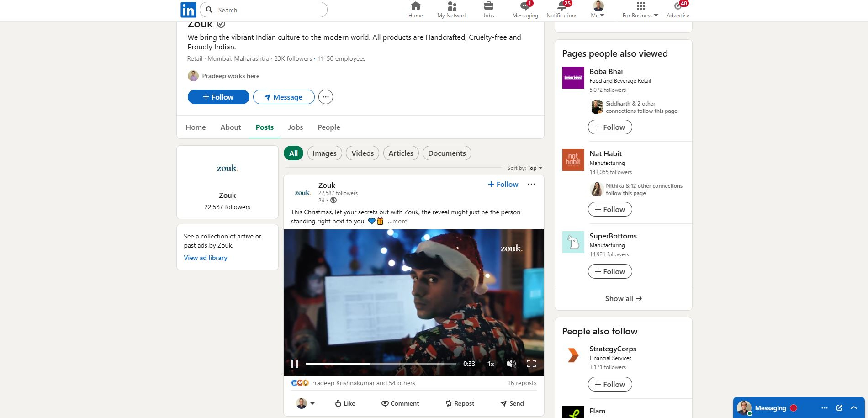868x418 pixels.
Task: Filter posts by Documents
Action: coord(447,153)
